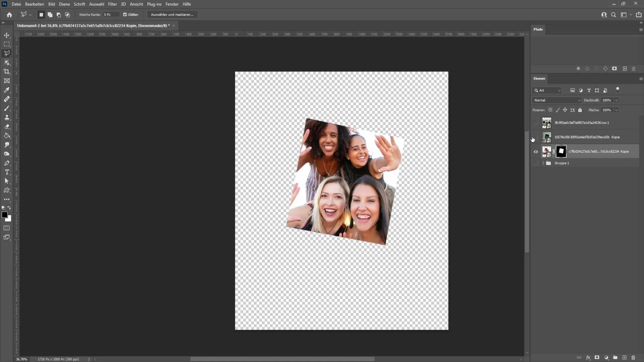Select the Eraser tool
The image size is (644, 362).
7,126
